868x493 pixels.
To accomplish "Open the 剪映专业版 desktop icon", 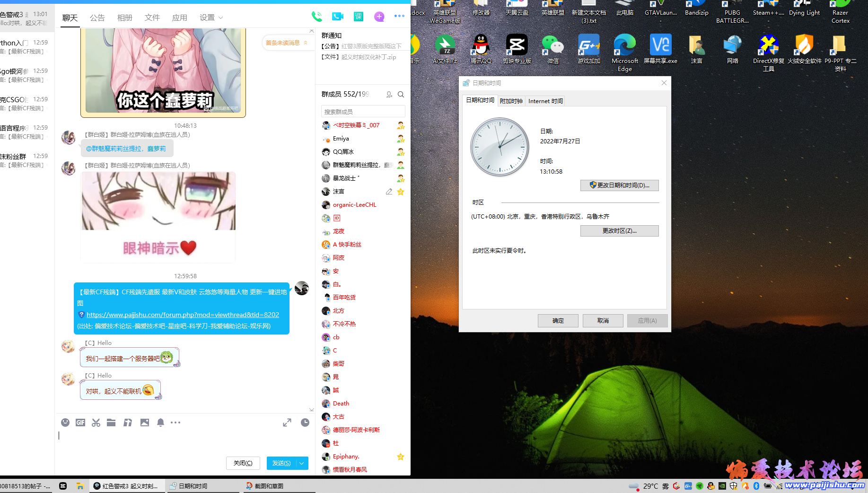I will click(x=517, y=49).
